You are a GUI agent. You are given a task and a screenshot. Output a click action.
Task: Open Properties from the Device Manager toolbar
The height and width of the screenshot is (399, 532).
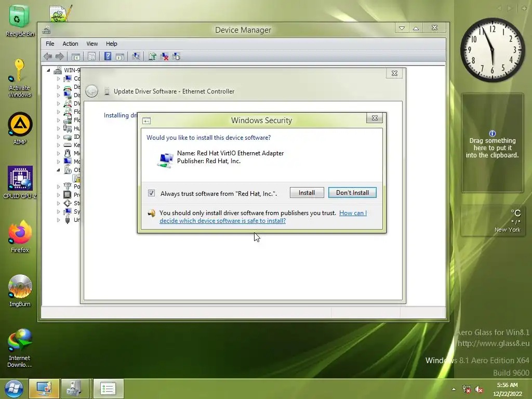pyautogui.click(x=91, y=56)
